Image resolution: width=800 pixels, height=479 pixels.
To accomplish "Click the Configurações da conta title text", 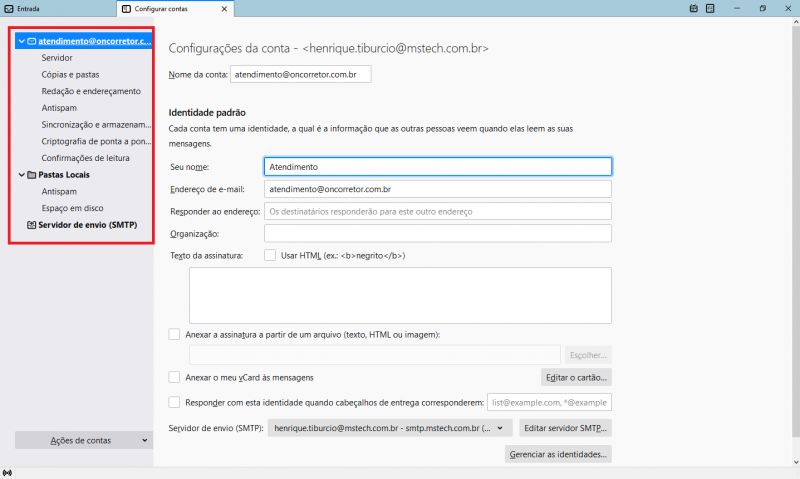I will point(329,48).
